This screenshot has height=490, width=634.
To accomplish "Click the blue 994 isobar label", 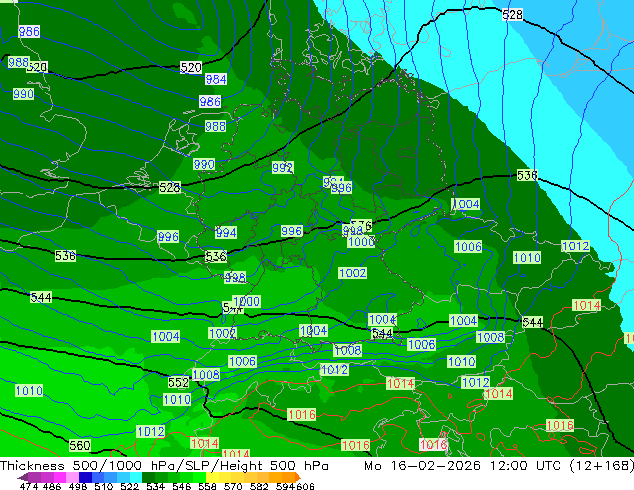I will (x=226, y=232).
